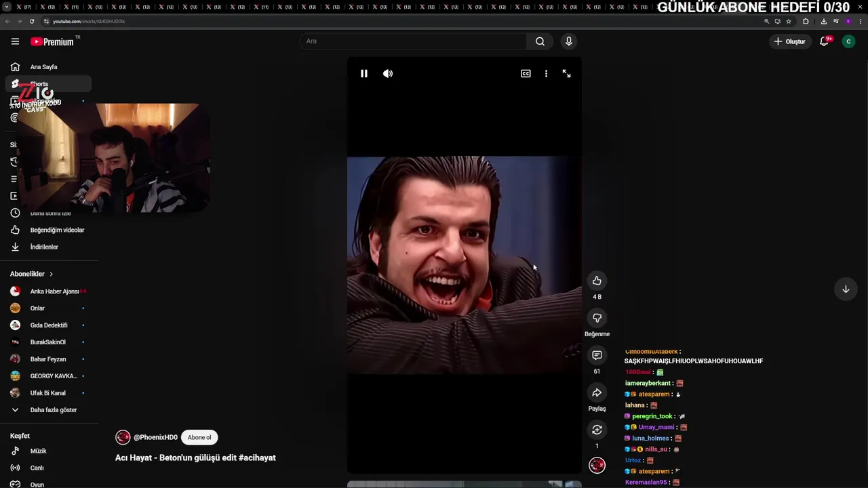Open Anka Haber Ajansı subscription
This screenshot has height=488, width=868.
[48, 291]
